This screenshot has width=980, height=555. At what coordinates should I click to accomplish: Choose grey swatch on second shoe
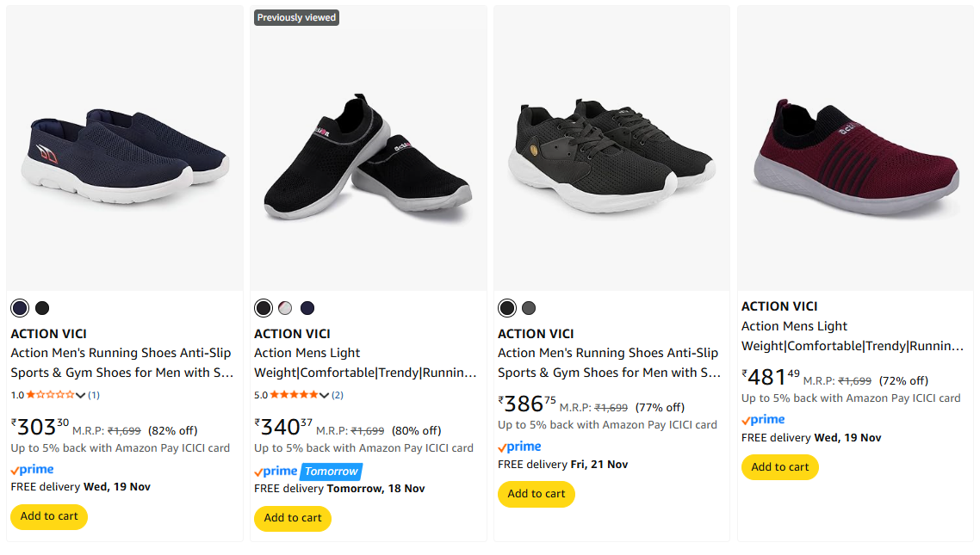click(285, 308)
